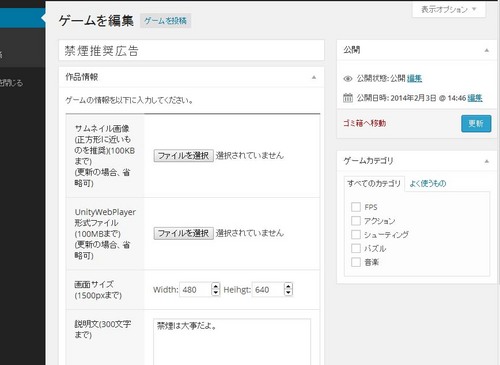This screenshot has height=365, width=500.
Task: Click the サムネイル画像 label text
Action: pyautogui.click(x=102, y=128)
